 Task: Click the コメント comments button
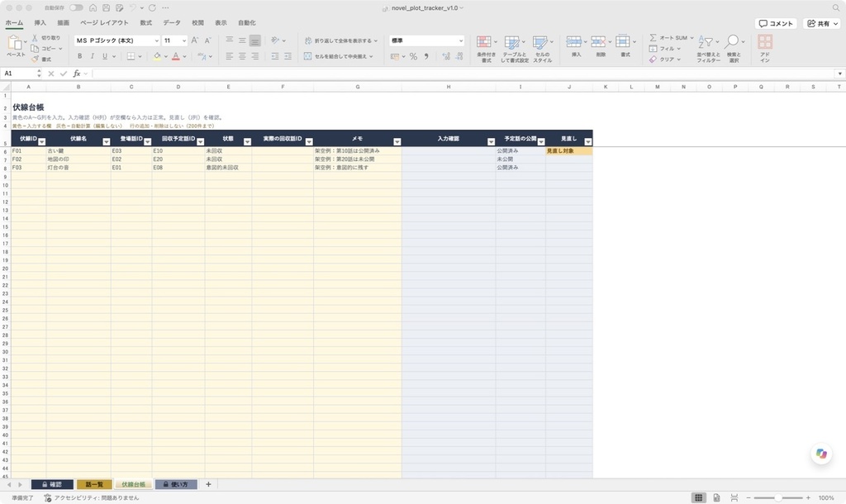(776, 23)
